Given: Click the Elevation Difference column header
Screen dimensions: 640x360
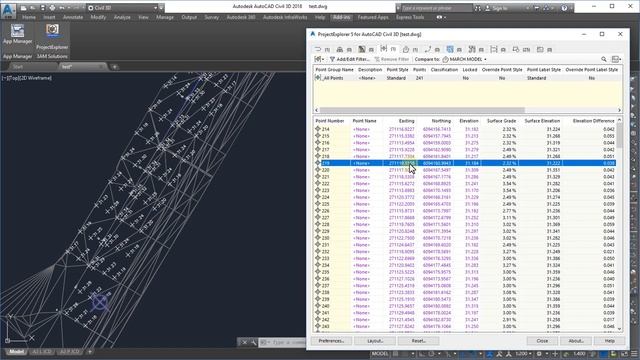Looking at the screenshot, I should (593, 121).
